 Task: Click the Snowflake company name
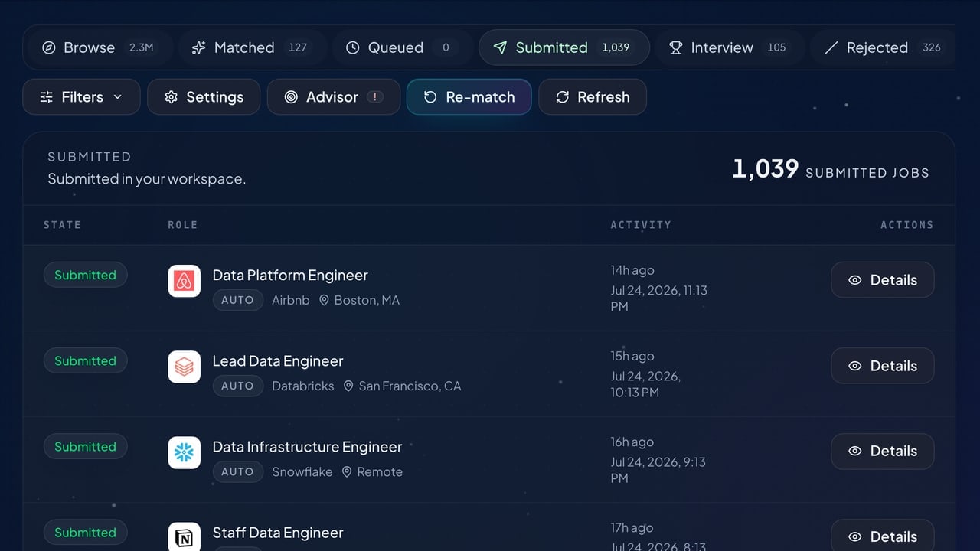pyautogui.click(x=302, y=472)
